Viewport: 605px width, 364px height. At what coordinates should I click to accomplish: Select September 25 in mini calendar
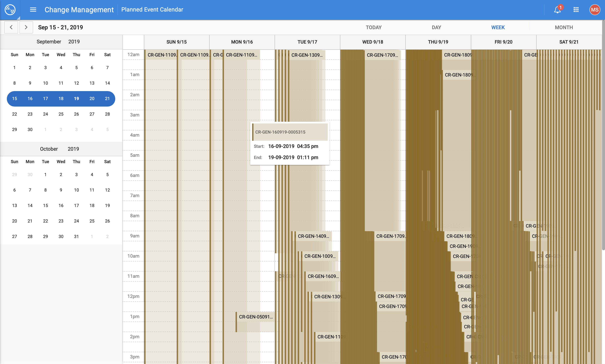[x=61, y=114]
